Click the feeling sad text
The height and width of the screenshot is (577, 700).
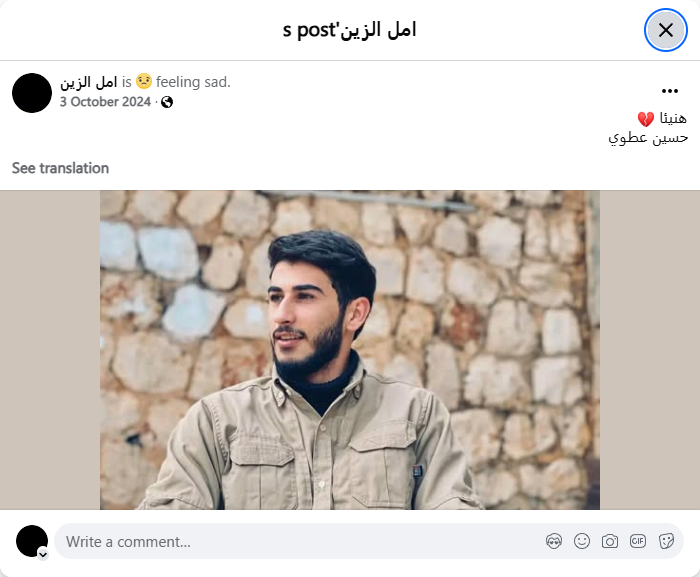193,82
